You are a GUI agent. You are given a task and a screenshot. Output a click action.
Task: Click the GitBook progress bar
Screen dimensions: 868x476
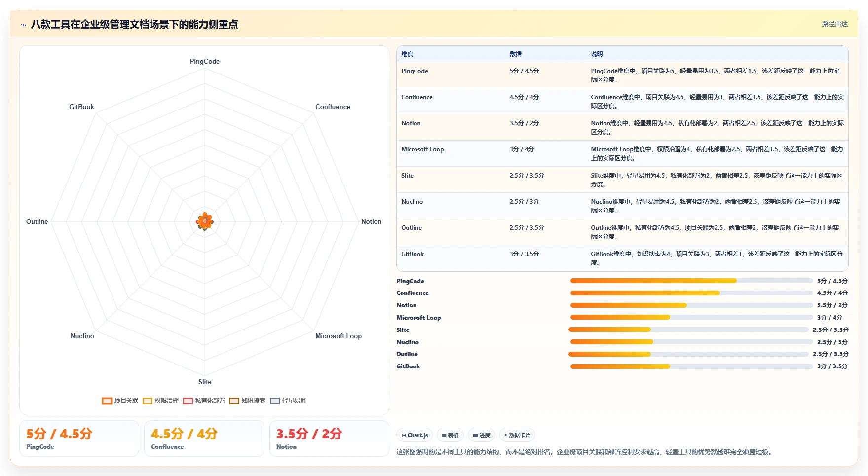[x=691, y=366]
